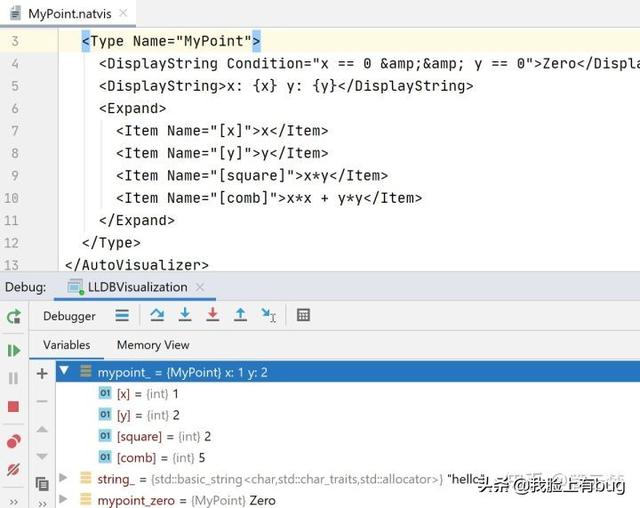Click the red Force Step Into icon
The height and width of the screenshot is (508, 640).
click(x=213, y=315)
